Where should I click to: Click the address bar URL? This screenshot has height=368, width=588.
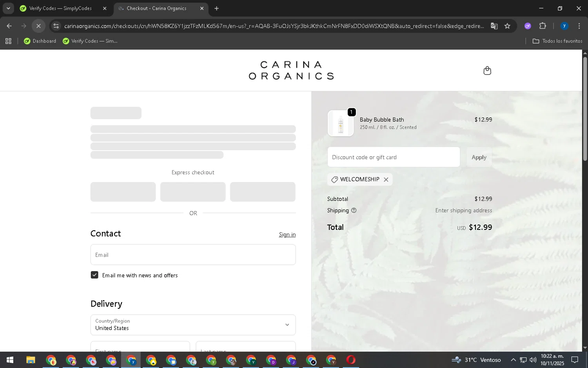274,26
